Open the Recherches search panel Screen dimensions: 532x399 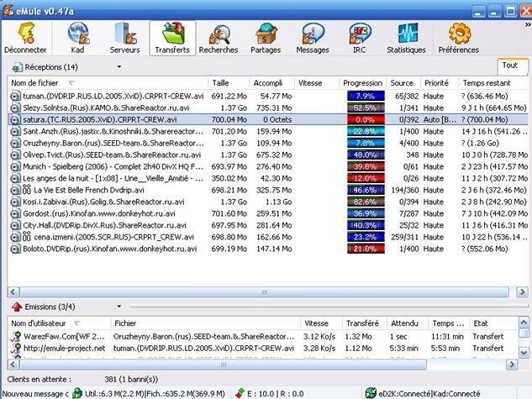click(219, 38)
